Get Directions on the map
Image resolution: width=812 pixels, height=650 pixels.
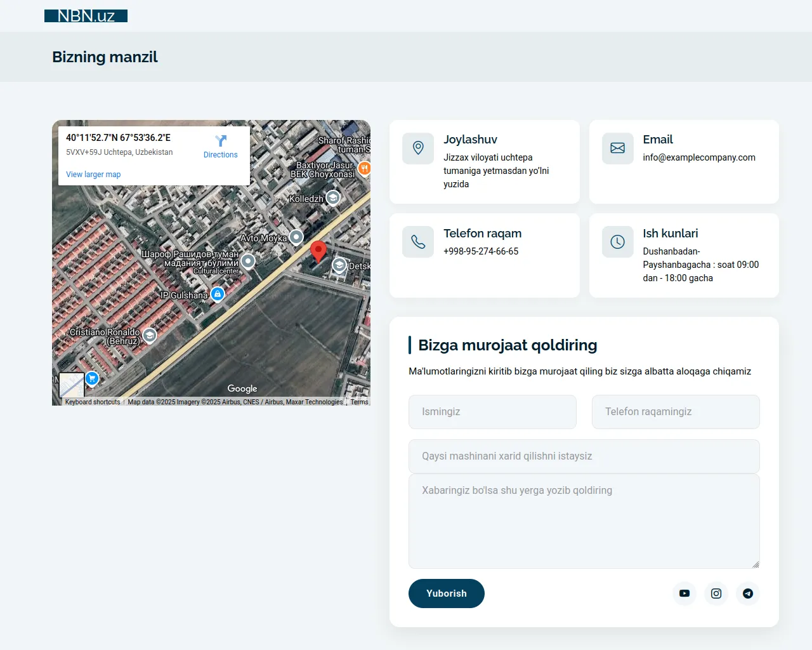[x=220, y=147]
